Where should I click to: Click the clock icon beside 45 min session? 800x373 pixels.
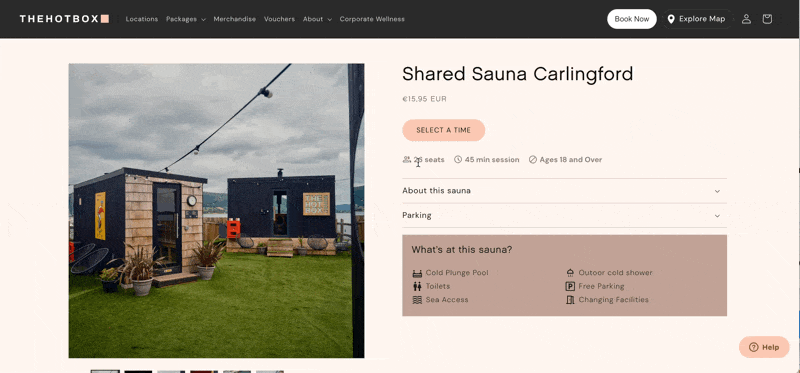(458, 160)
